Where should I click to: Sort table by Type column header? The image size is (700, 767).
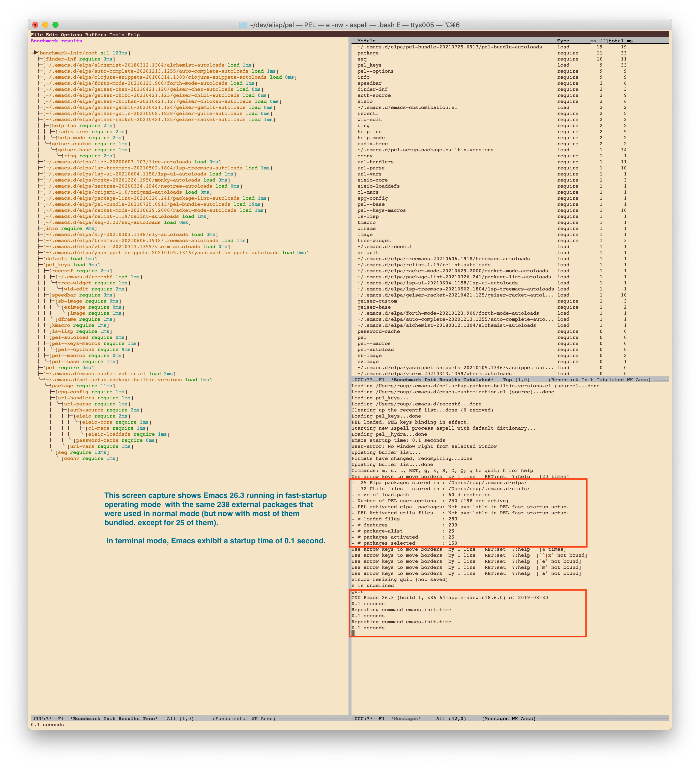pyautogui.click(x=563, y=41)
